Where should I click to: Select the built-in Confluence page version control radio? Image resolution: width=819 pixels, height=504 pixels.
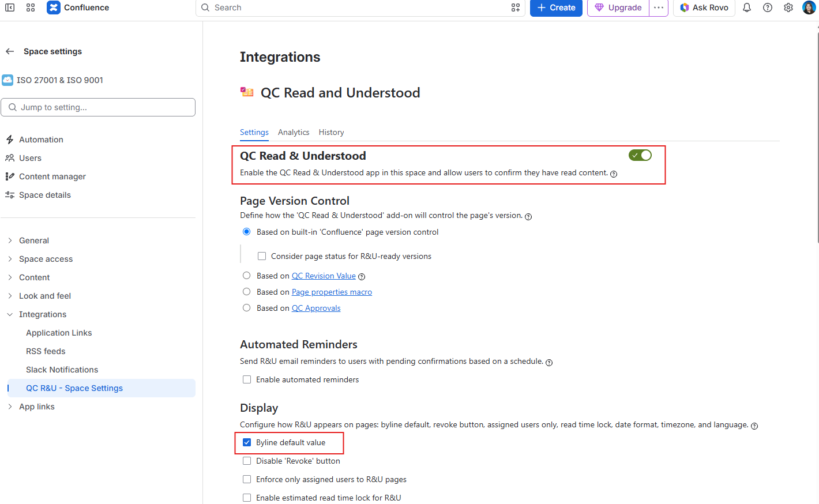tap(247, 232)
